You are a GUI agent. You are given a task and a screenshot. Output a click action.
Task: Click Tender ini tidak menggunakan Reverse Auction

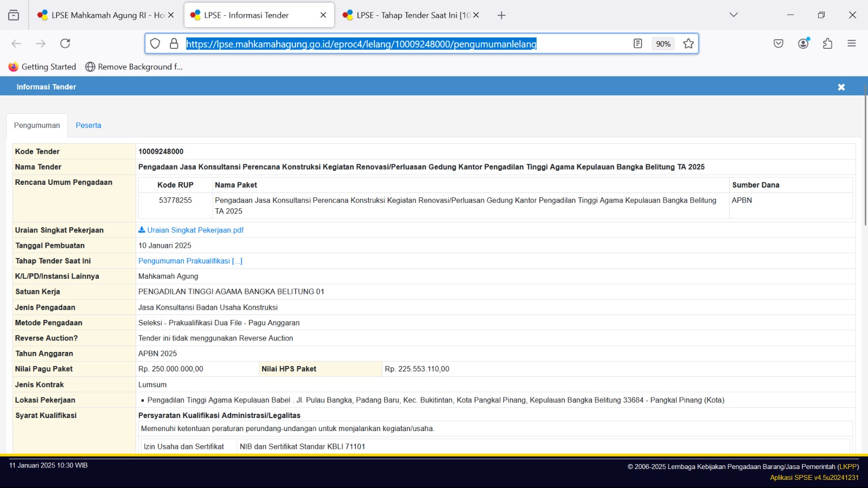[x=215, y=338]
